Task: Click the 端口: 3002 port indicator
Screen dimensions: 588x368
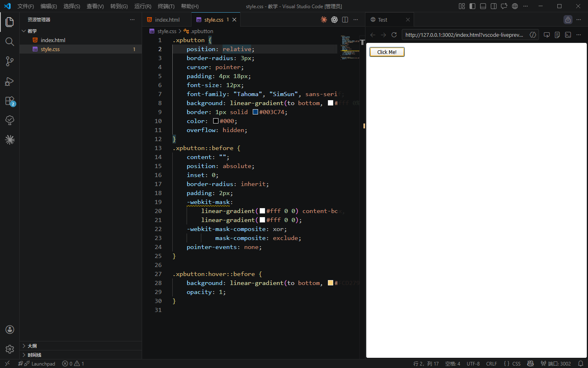Action: [x=556, y=364]
